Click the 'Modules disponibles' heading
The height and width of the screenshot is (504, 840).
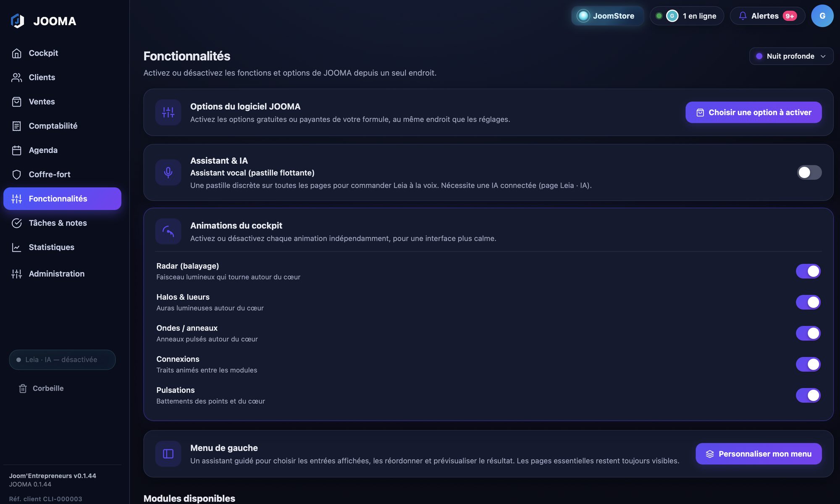(x=189, y=499)
